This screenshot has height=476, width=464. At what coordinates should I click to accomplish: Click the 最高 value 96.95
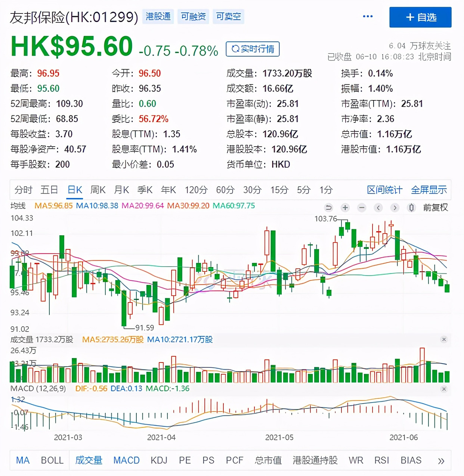(x=48, y=74)
